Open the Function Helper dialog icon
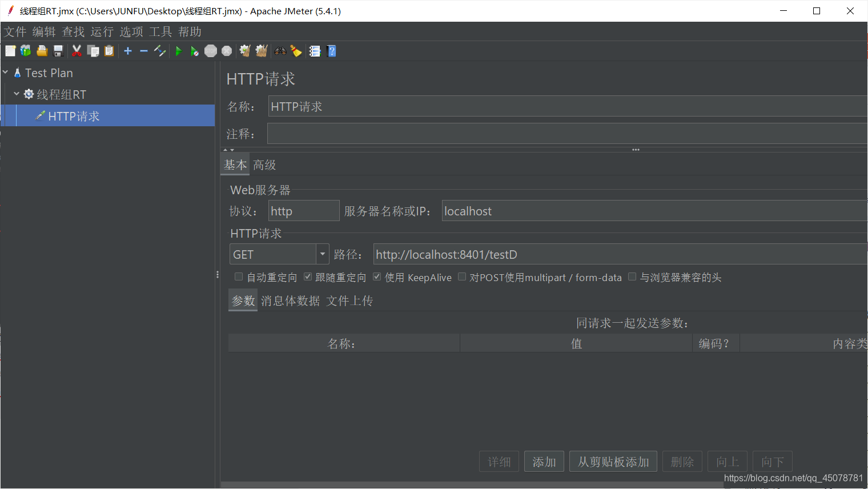Viewport: 868px width, 489px height. coord(315,51)
